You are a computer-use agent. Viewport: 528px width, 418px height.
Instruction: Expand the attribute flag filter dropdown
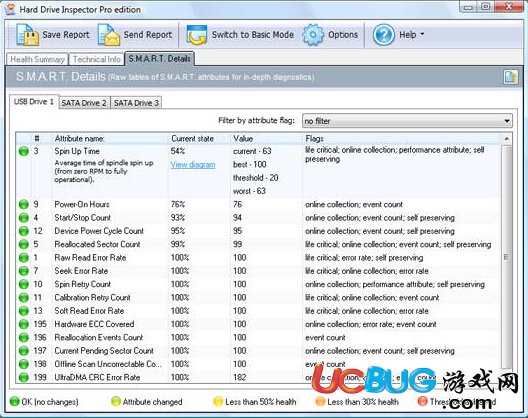click(x=507, y=121)
